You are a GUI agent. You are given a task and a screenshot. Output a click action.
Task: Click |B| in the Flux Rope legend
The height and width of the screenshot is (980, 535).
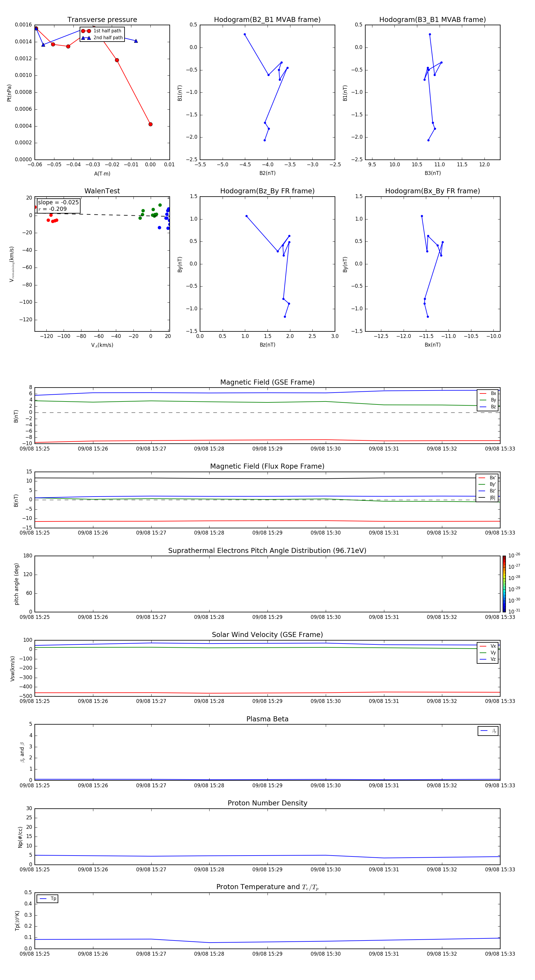pos(487,498)
